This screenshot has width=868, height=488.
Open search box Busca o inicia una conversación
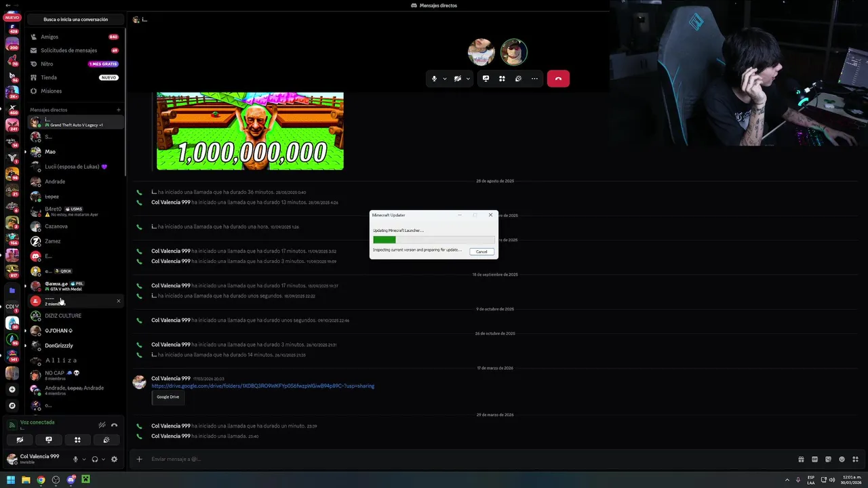click(x=75, y=20)
